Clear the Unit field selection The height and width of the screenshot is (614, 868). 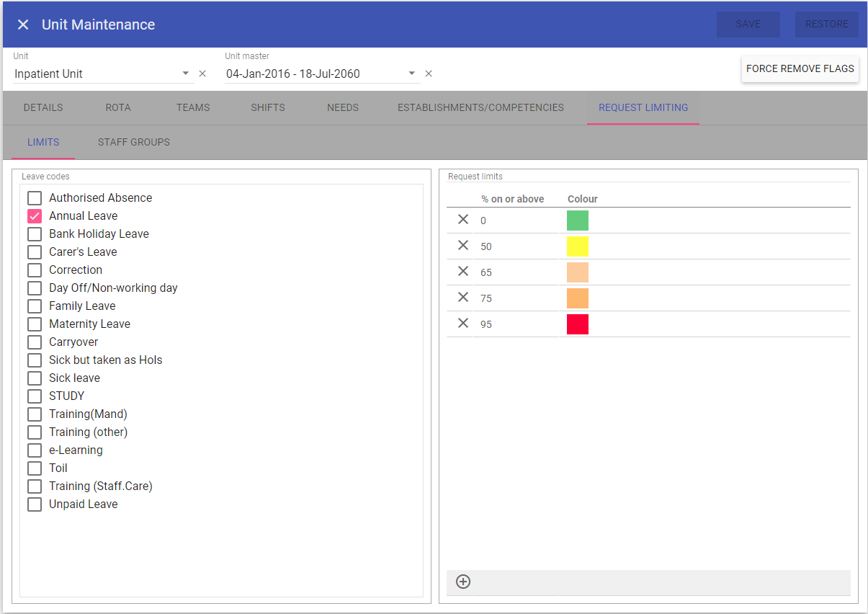click(202, 74)
